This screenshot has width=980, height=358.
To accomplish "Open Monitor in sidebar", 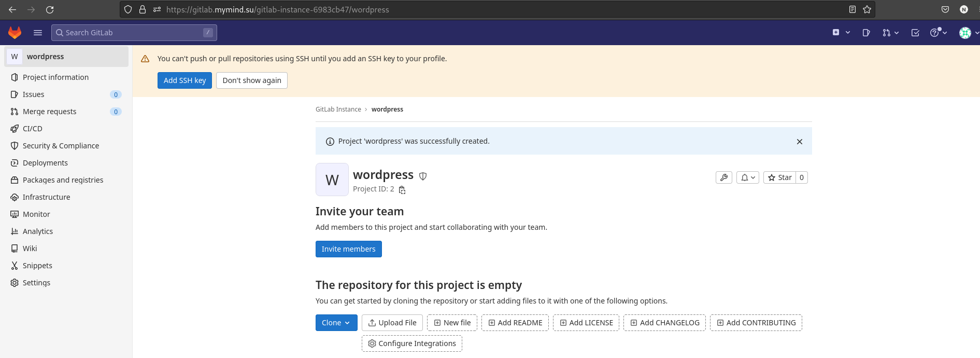I will point(66,214).
